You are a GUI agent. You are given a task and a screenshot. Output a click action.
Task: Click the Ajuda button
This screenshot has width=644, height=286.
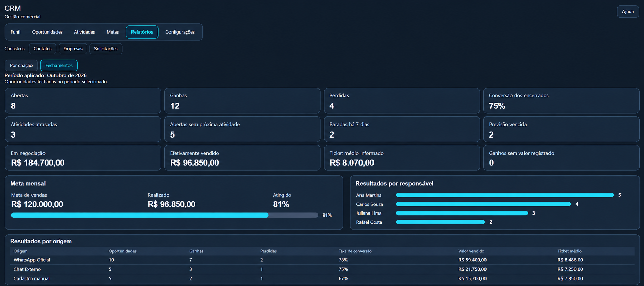(x=628, y=12)
